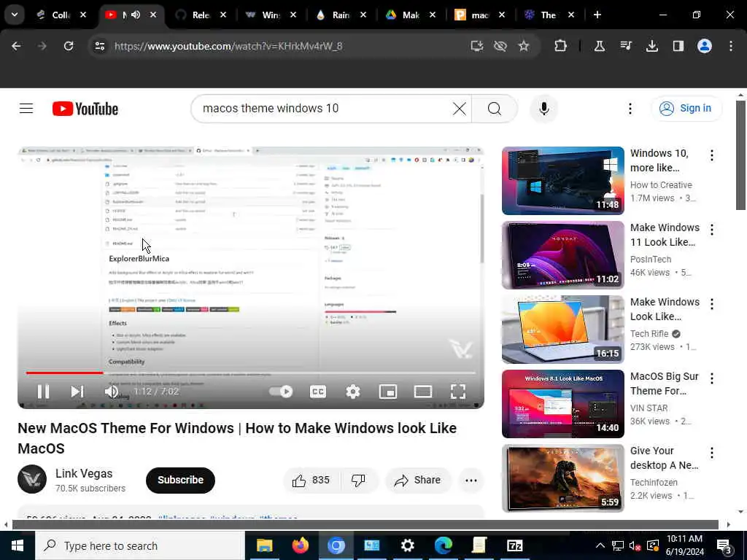Reload the current page

(69, 46)
